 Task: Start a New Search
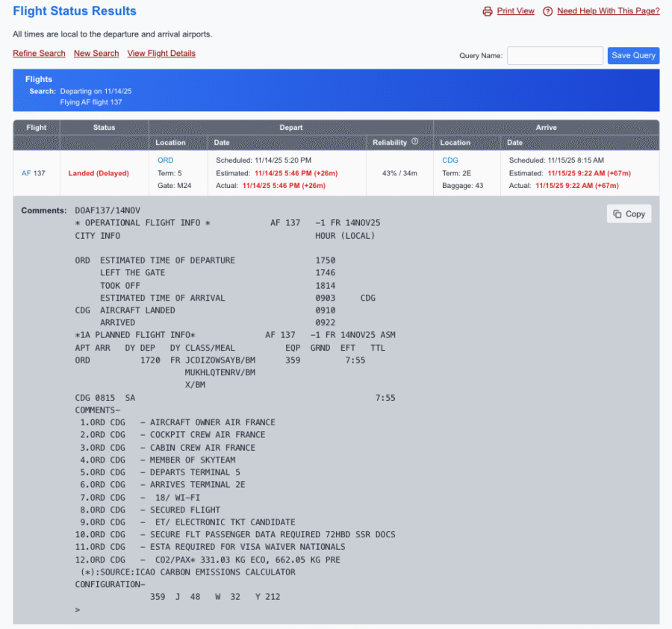[x=96, y=53]
